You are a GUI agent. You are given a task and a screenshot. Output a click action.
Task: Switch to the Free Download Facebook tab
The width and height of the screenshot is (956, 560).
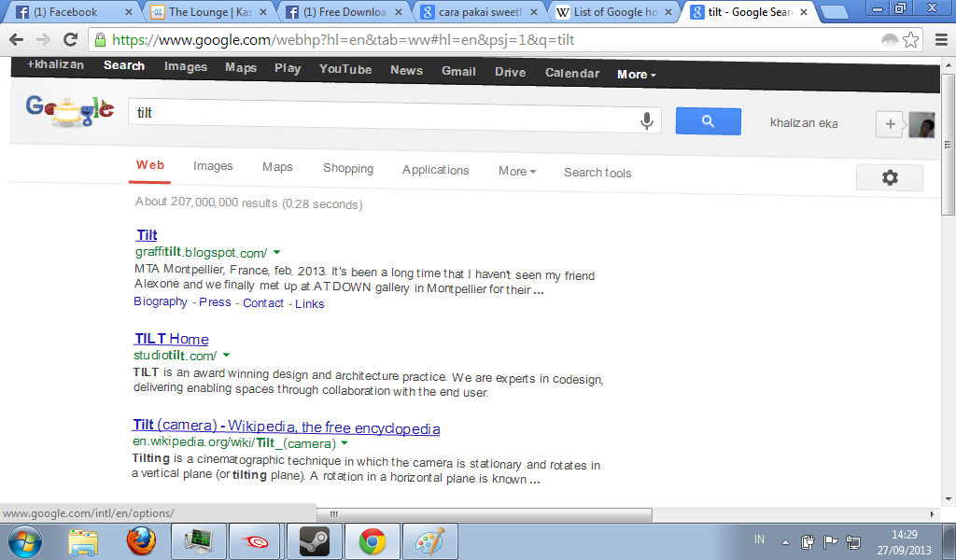pyautogui.click(x=344, y=12)
